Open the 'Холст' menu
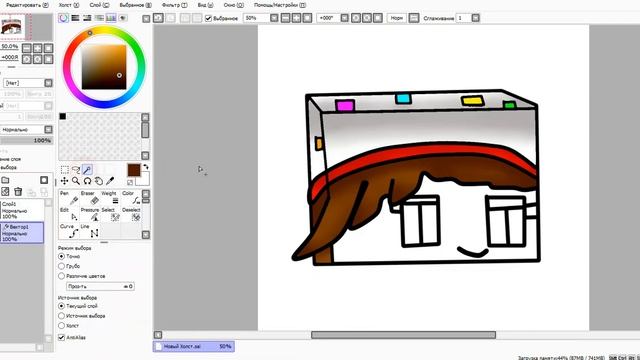Viewport: 640px width, 360px height. (69, 5)
